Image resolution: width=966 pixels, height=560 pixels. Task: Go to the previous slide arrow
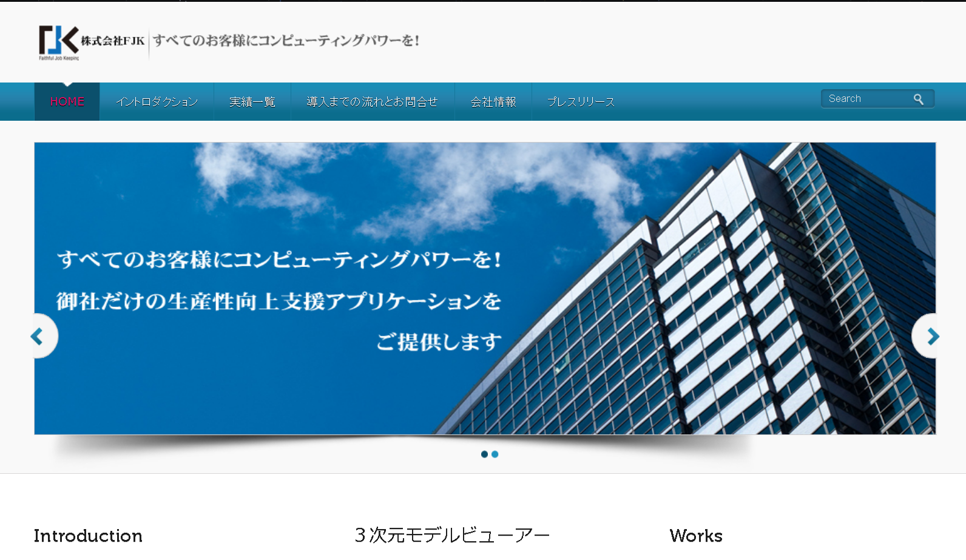point(38,336)
